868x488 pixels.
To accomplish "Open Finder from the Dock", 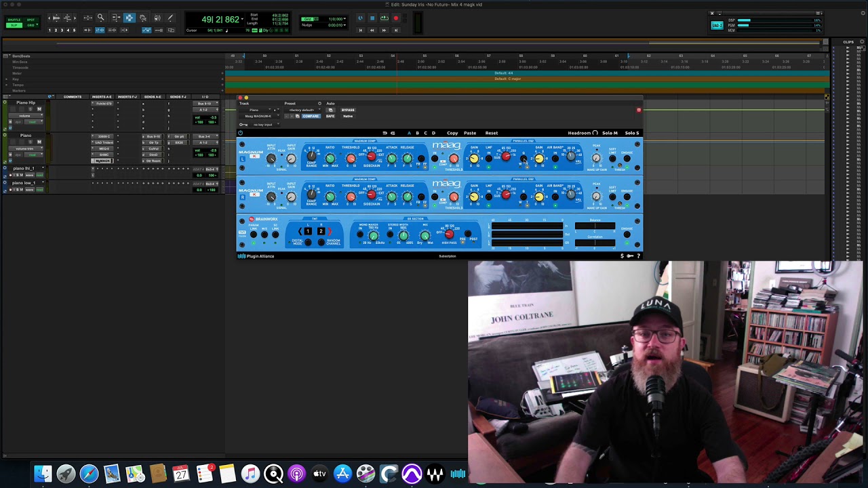I will [x=43, y=473].
